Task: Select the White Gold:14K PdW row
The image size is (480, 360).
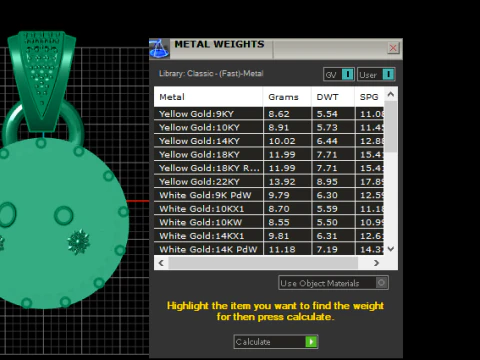Action: (269, 249)
